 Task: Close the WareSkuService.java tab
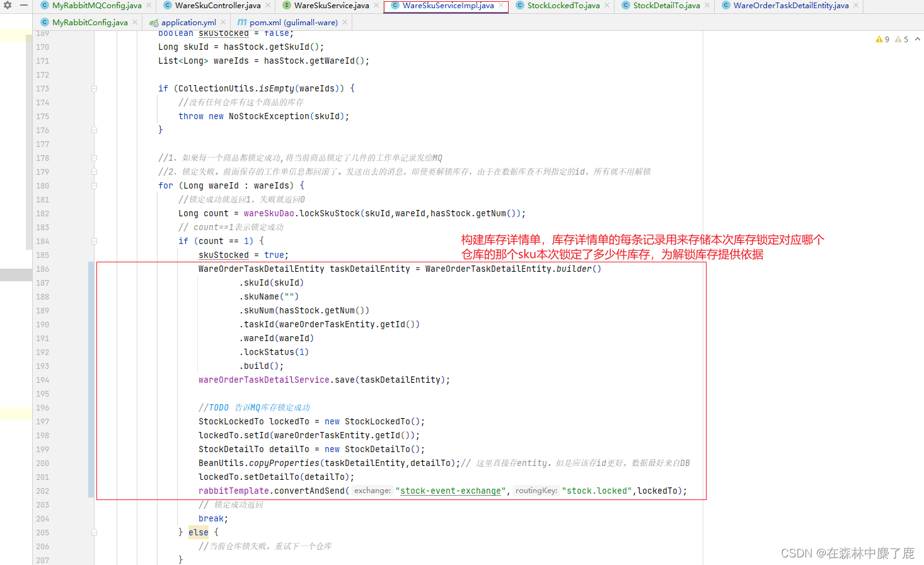pyautogui.click(x=376, y=6)
